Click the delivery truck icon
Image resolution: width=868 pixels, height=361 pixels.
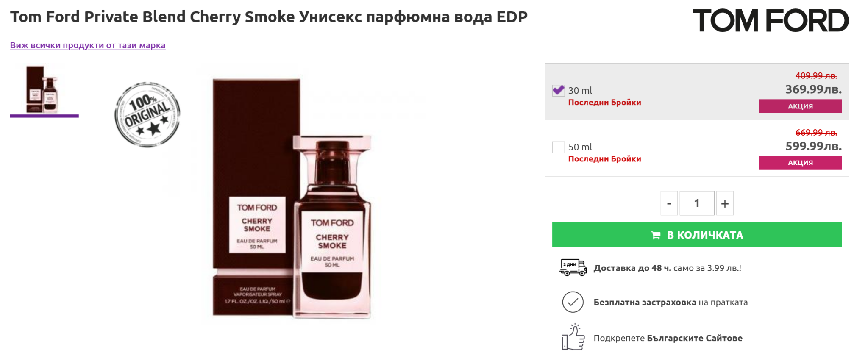click(573, 268)
